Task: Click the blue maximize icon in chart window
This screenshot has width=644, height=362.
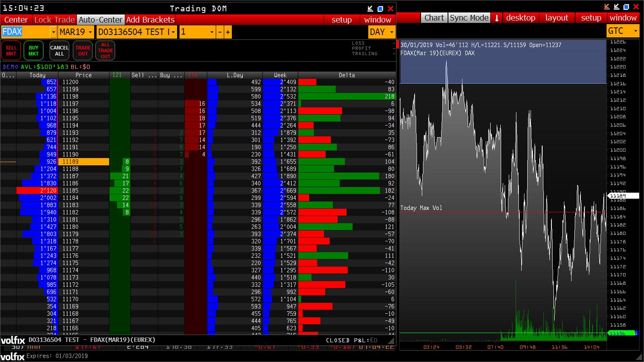Action: coord(626,6)
